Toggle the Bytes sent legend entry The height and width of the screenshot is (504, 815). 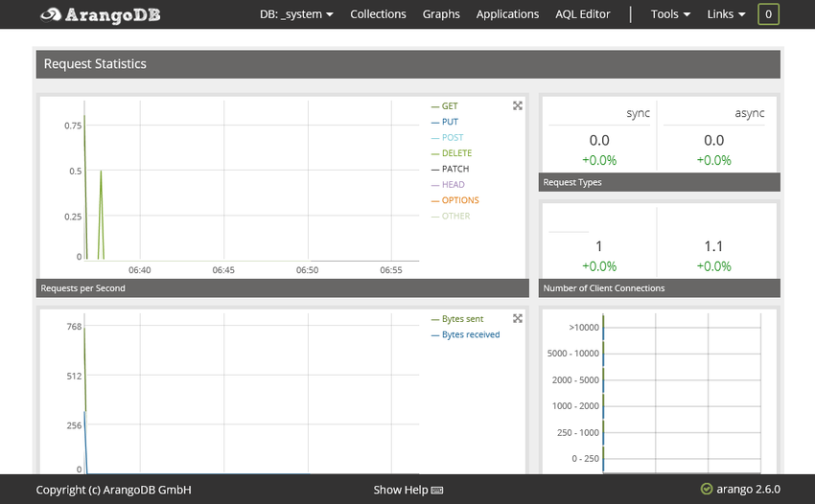(457, 318)
